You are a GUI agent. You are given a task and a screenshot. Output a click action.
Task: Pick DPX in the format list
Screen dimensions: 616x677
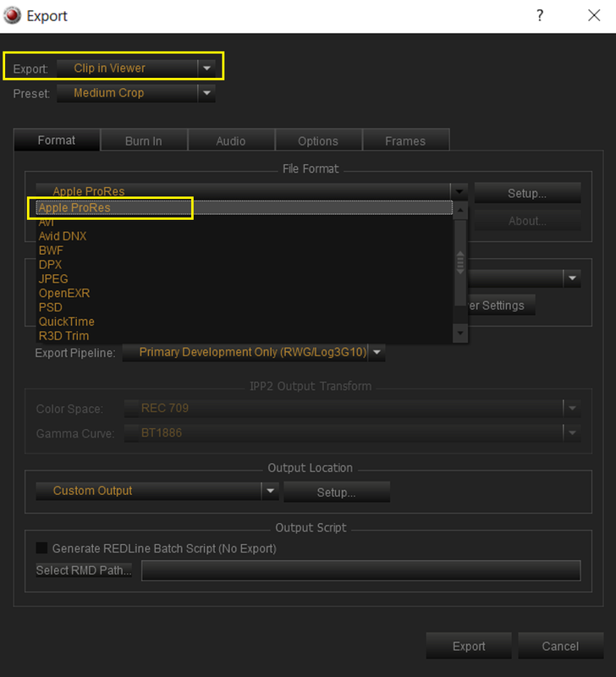tap(245, 265)
